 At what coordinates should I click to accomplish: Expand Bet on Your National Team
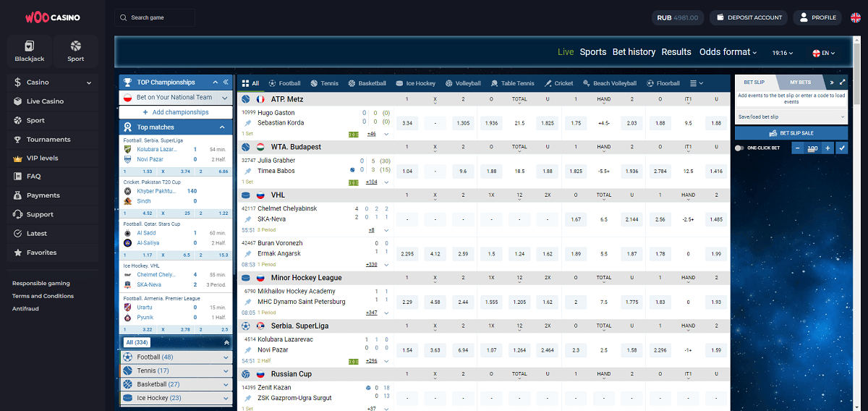click(x=175, y=97)
